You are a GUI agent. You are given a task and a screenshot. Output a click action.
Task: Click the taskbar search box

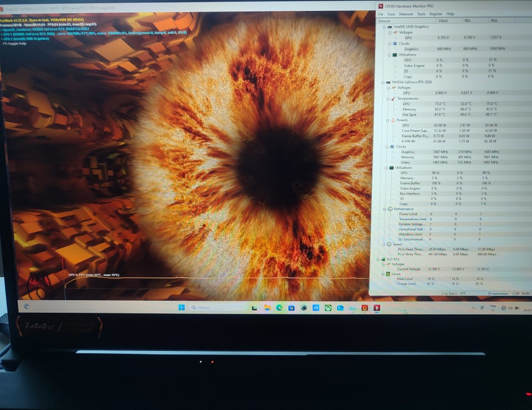(218, 307)
